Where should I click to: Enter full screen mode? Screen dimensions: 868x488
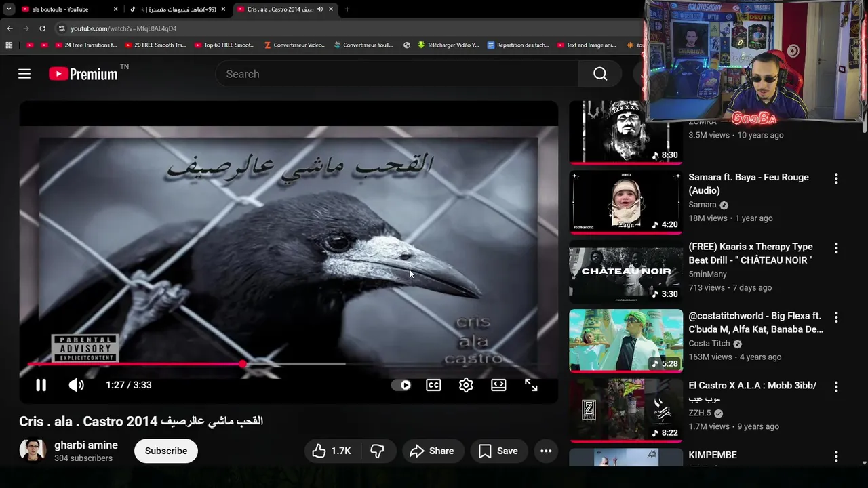point(531,385)
